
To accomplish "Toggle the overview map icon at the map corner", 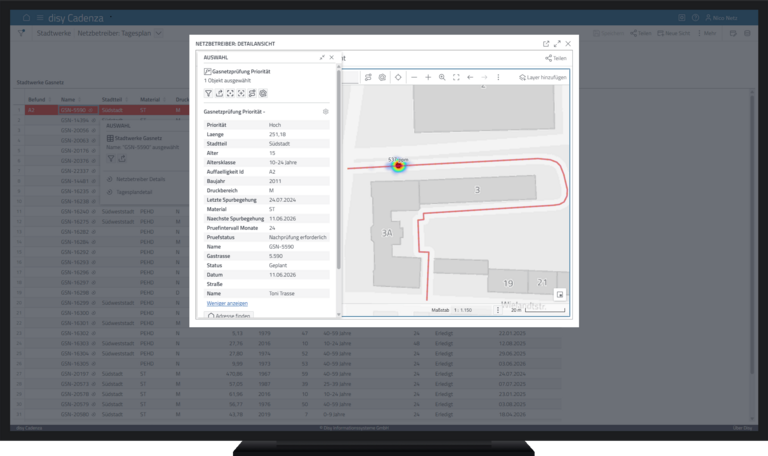I will tap(560, 294).
